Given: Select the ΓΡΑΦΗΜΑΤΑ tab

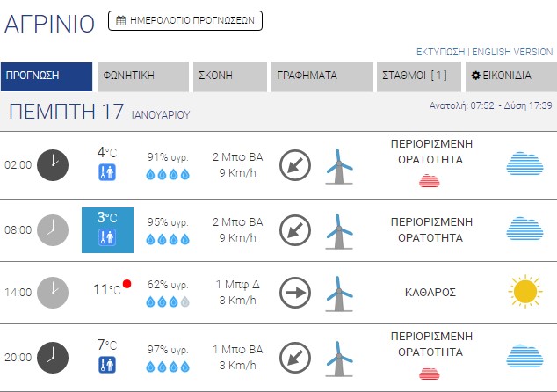Looking at the screenshot, I should (x=322, y=76).
